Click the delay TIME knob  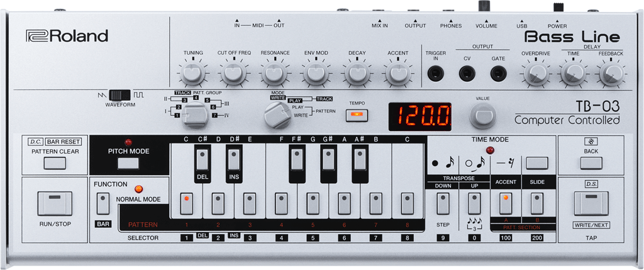point(573,74)
